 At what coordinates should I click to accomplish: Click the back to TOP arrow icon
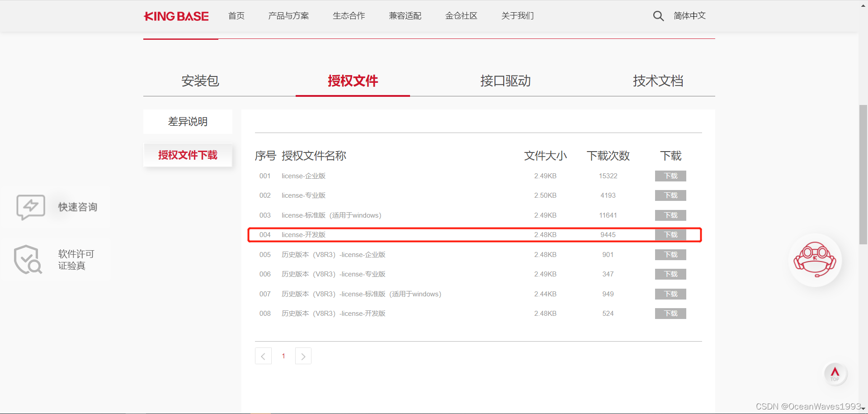tap(835, 374)
